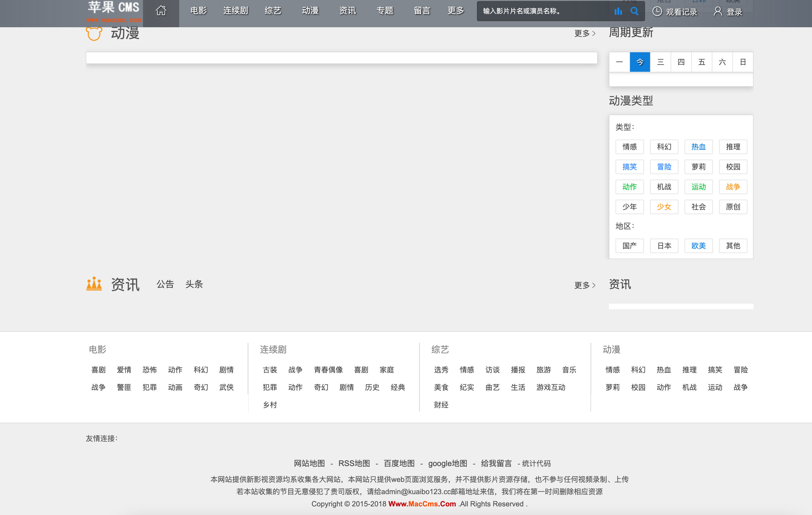
Task: Switch to the 三 weekly update tab
Action: [660, 62]
